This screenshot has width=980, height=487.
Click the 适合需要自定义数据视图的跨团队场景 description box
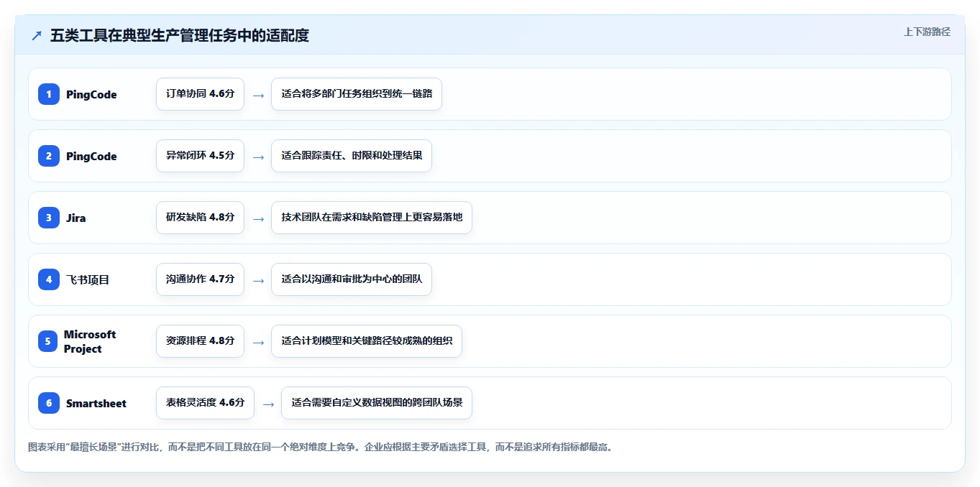click(377, 403)
